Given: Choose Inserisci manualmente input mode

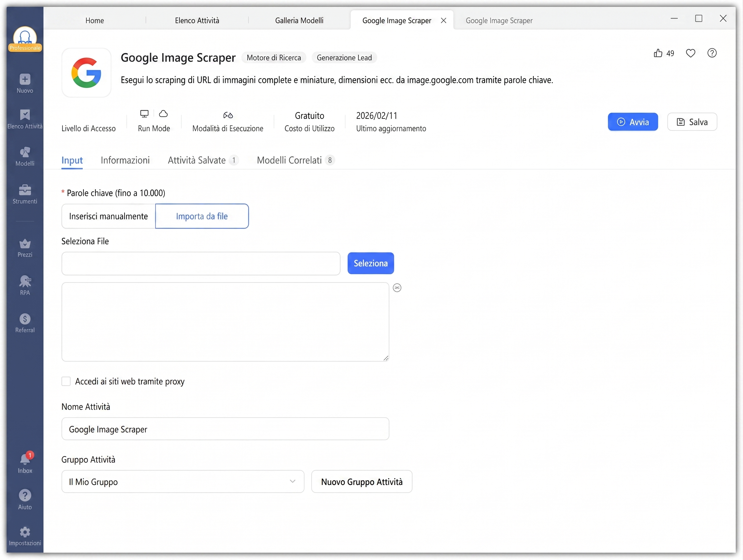Looking at the screenshot, I should coord(109,216).
